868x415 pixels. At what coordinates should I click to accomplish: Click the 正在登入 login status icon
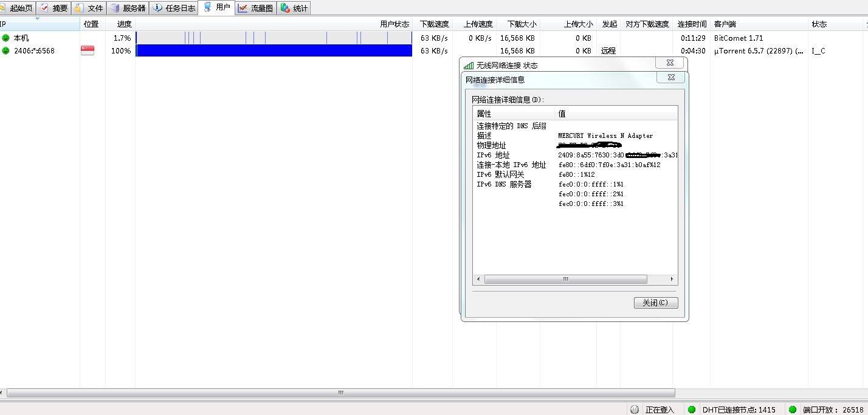click(x=635, y=410)
